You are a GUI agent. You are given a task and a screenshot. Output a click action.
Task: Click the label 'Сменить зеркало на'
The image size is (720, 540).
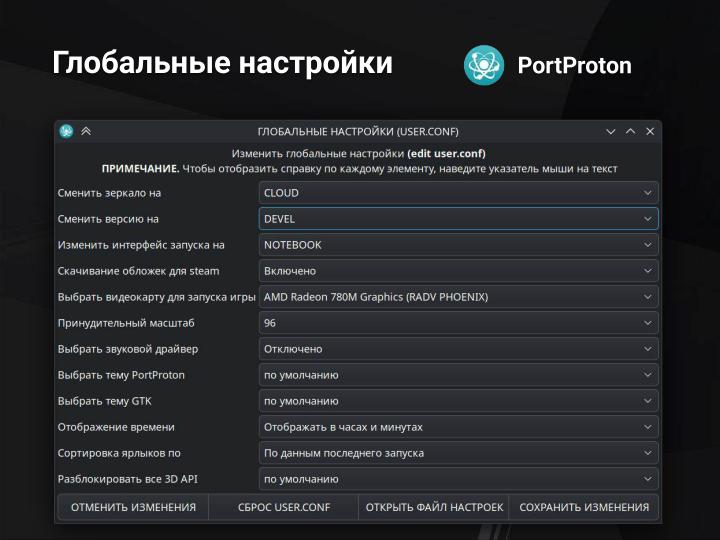click(x=109, y=193)
